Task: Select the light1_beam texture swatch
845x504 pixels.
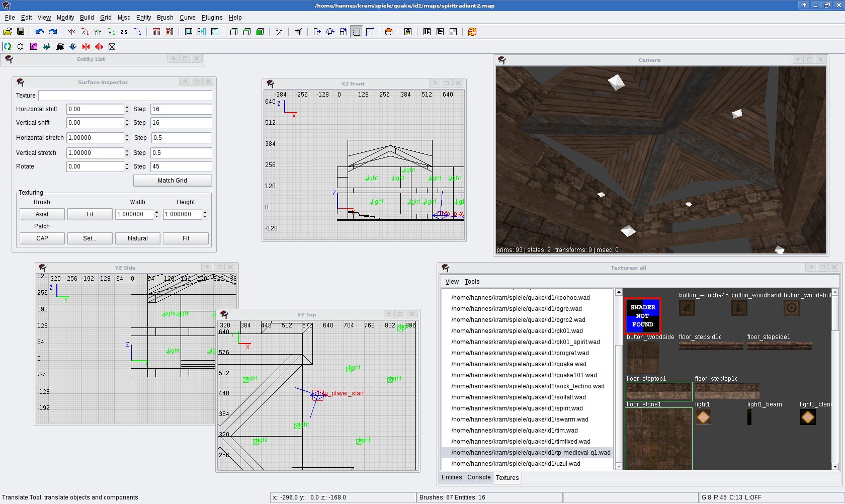Action: pyautogui.click(x=749, y=417)
